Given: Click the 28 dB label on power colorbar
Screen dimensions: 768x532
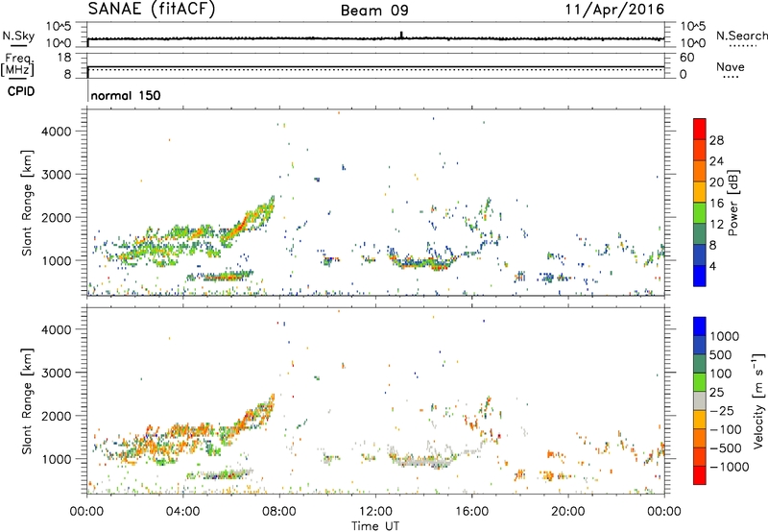Looking at the screenshot, I should [x=716, y=140].
